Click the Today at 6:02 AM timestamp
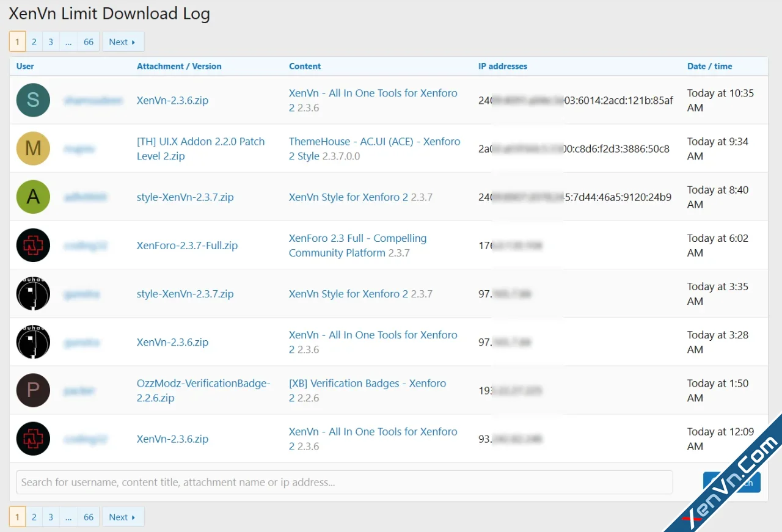Viewport: 782px width, 532px height. (x=718, y=246)
